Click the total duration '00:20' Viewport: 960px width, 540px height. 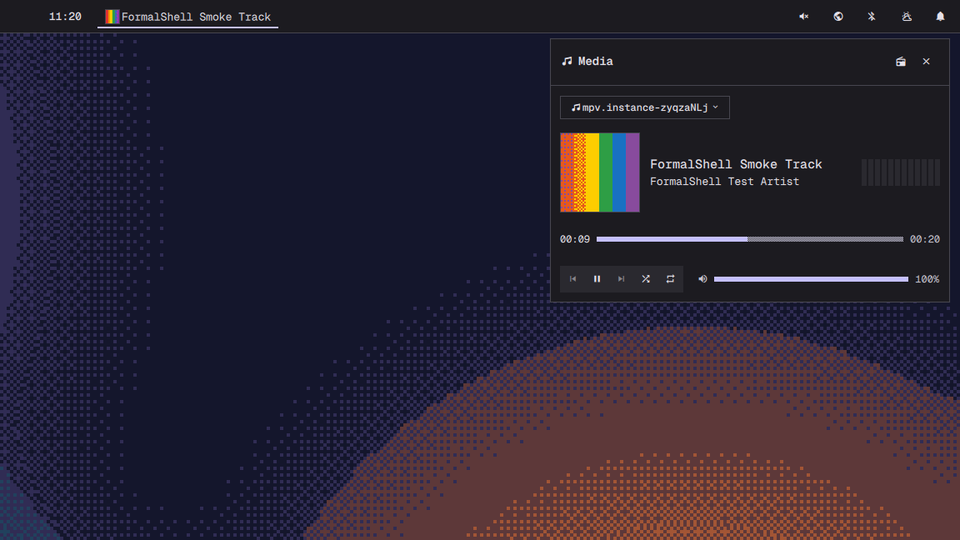(924, 239)
